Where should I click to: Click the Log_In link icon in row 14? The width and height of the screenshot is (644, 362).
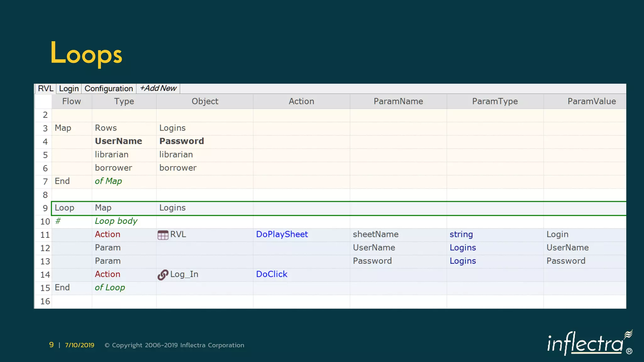163,275
